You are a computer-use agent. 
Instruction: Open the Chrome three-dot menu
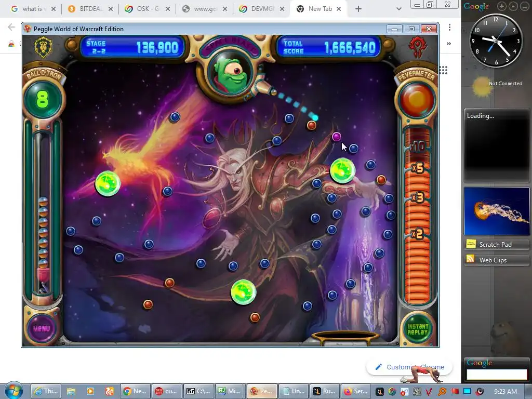pos(449,27)
